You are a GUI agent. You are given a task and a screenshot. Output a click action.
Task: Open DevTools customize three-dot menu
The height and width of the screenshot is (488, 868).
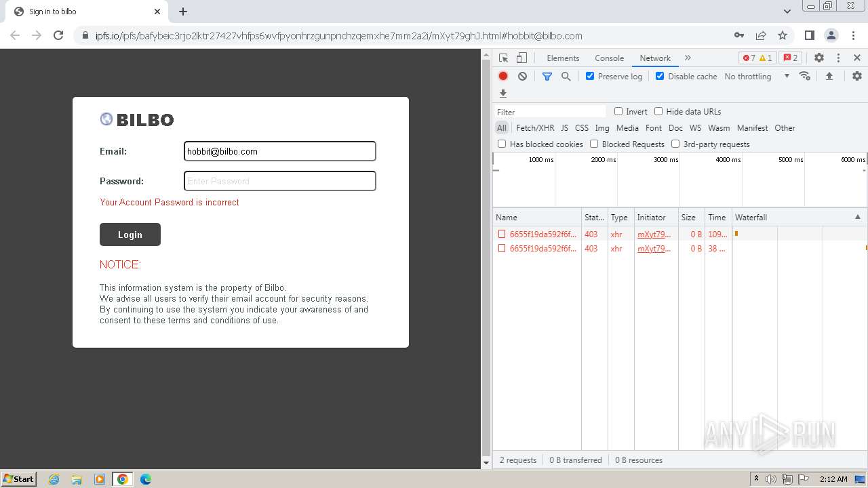838,58
